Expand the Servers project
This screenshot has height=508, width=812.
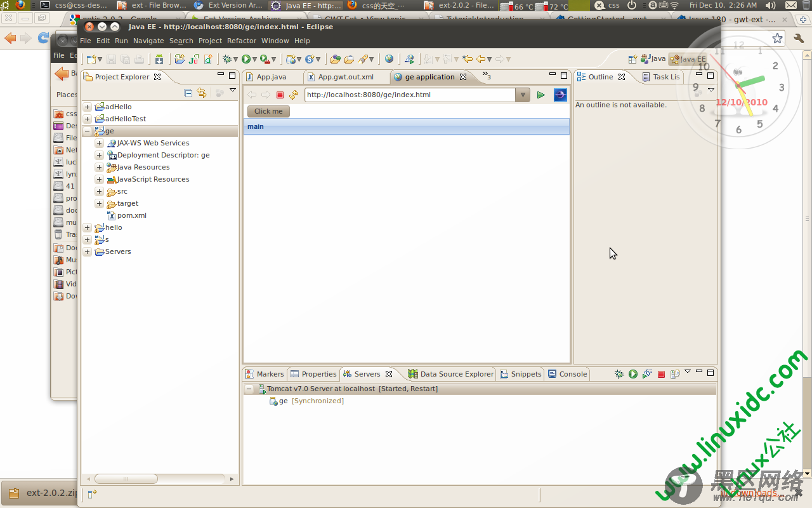[88, 251]
